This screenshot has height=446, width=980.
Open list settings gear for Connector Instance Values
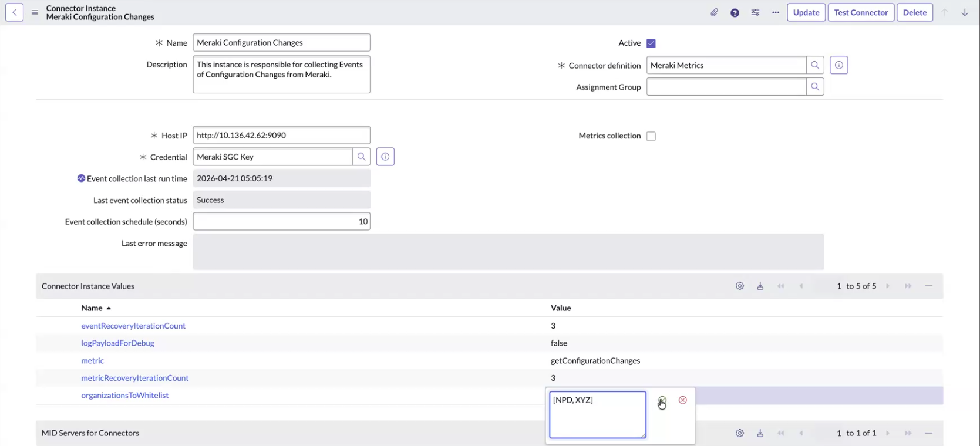pyautogui.click(x=740, y=286)
